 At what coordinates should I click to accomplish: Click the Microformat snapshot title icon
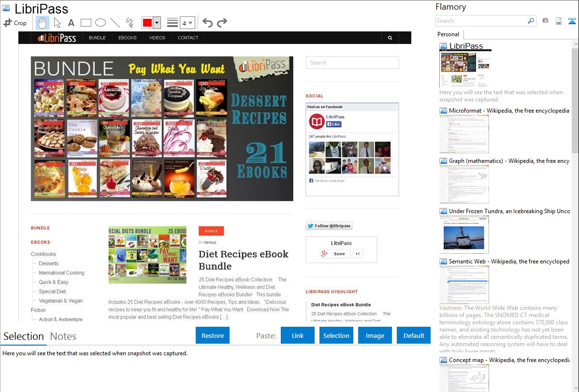(443, 111)
